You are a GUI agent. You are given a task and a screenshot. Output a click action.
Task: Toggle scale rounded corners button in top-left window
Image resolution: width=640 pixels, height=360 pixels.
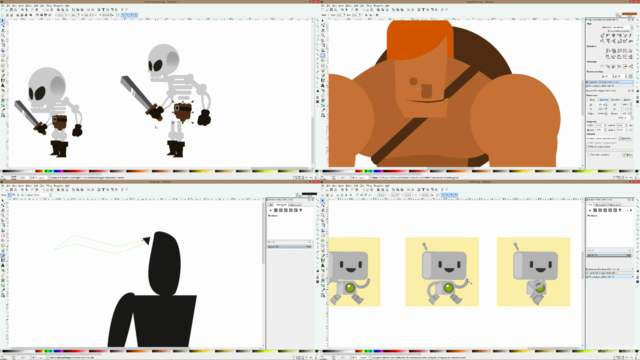click(x=127, y=15)
